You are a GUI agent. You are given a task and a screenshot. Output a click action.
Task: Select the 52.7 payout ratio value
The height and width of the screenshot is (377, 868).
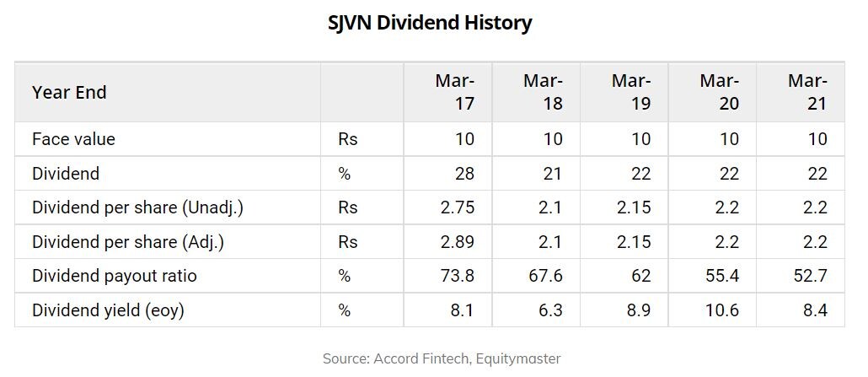coord(809,276)
